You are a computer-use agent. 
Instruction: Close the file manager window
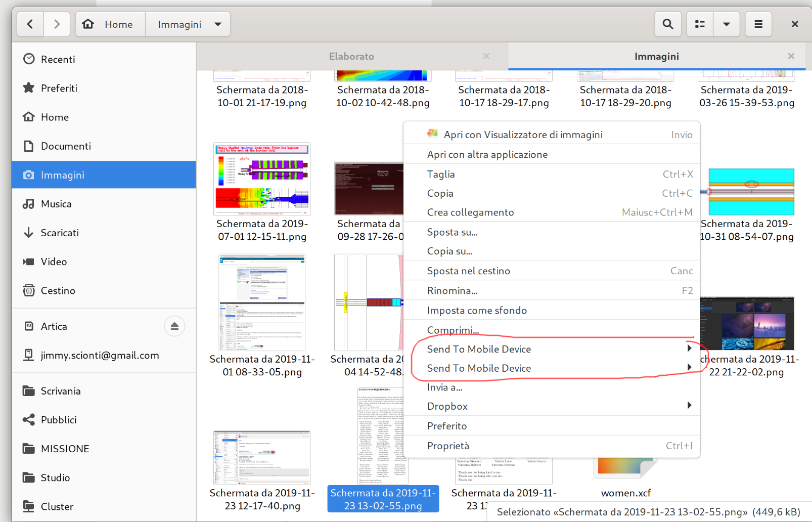[x=795, y=24]
